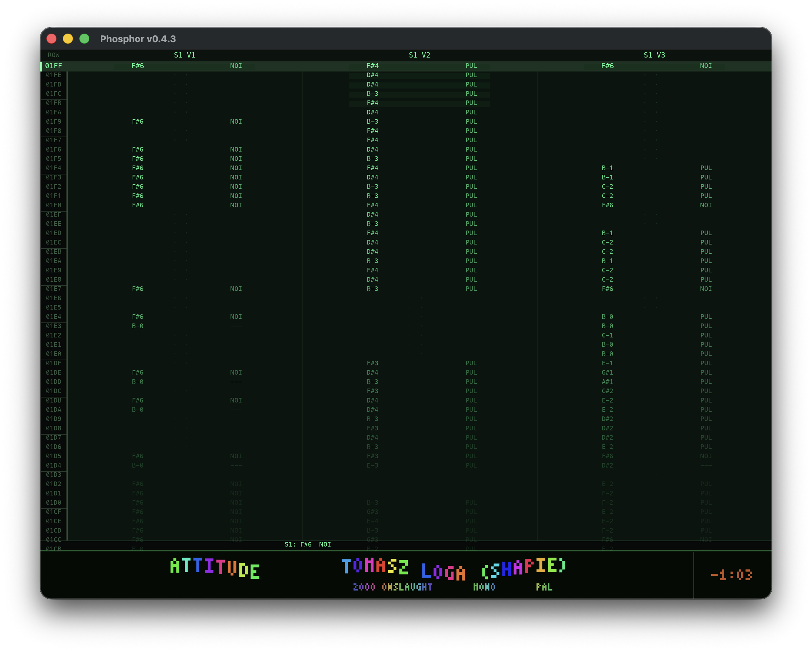The width and height of the screenshot is (812, 652).
Task: Click PUL waveform in S1 V2 at row 01FF
Action: [471, 66]
